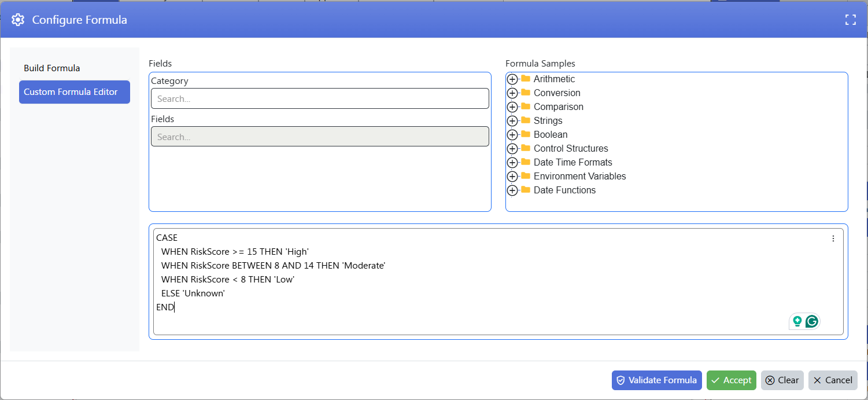This screenshot has height=400, width=868.
Task: Click the Conversion folder icon
Action: pos(525,92)
